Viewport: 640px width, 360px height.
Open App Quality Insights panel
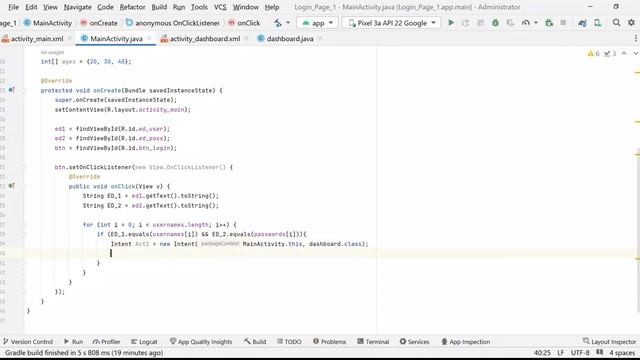[201, 342]
